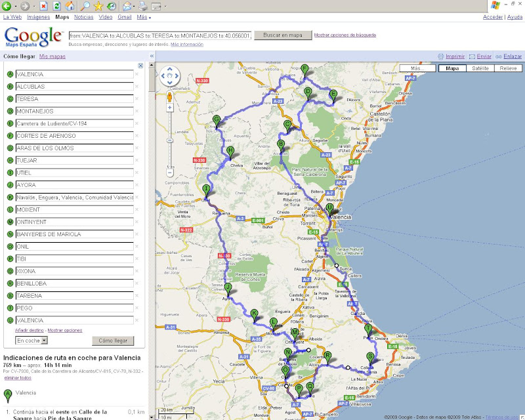Switch map view to Relieve

click(507, 68)
